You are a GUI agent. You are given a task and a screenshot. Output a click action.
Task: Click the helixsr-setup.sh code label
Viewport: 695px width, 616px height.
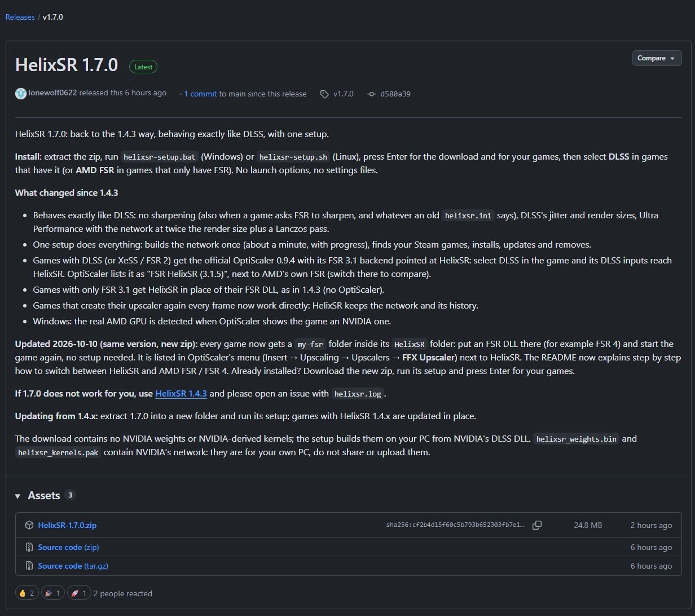click(293, 157)
